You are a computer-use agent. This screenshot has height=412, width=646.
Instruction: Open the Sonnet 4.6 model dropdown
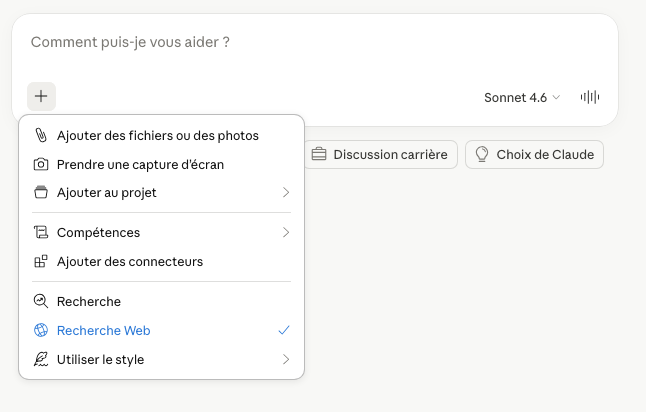(x=522, y=98)
